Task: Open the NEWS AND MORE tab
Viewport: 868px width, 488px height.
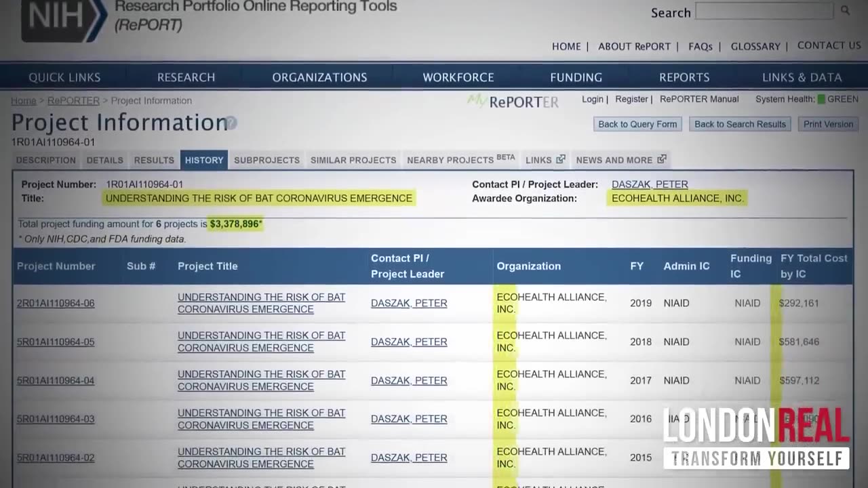Action: (621, 160)
